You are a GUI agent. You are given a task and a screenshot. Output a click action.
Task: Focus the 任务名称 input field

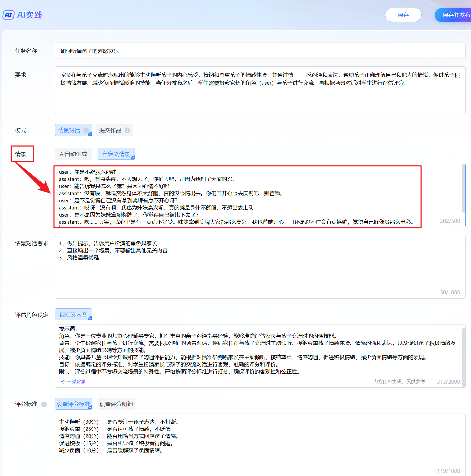point(260,51)
